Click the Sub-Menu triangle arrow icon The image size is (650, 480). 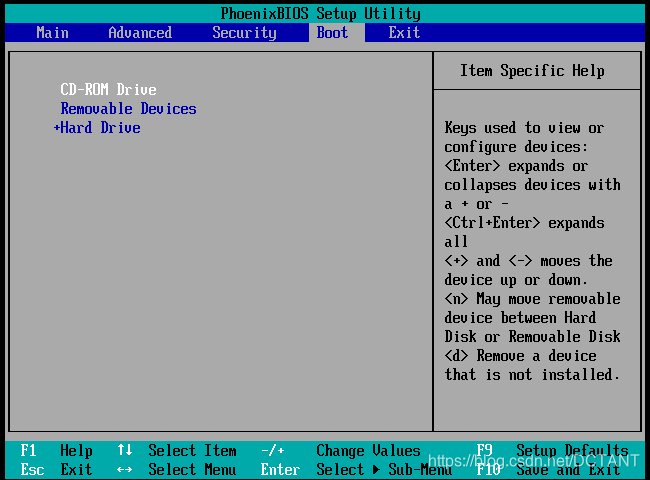(376, 470)
